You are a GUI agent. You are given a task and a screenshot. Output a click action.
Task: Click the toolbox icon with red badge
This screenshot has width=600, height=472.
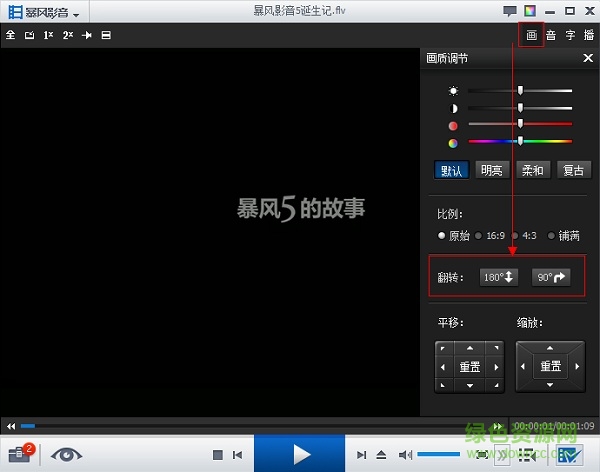(x=20, y=453)
